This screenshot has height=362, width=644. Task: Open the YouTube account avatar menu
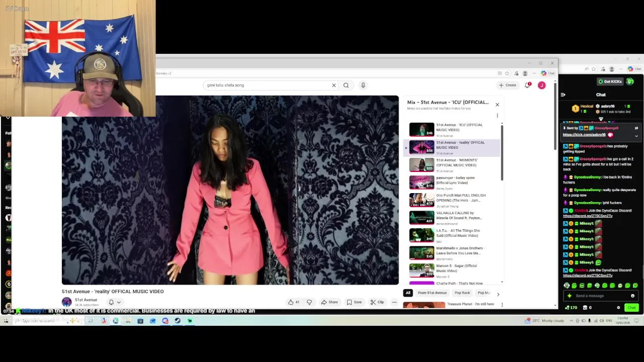point(541,85)
